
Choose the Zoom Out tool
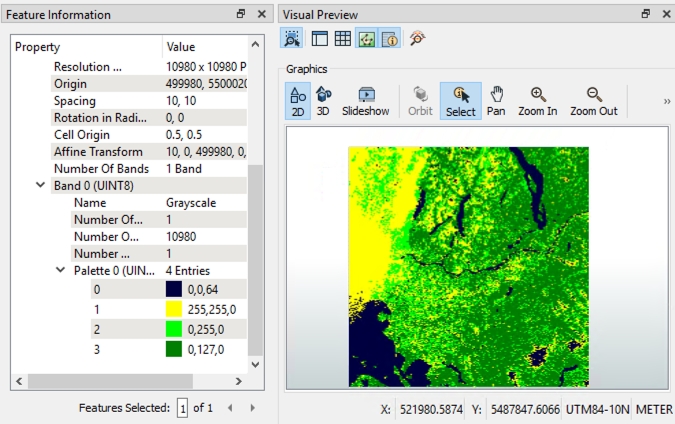click(x=594, y=101)
